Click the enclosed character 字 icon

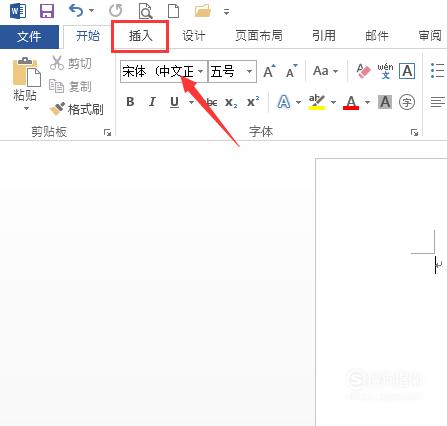[x=407, y=102]
